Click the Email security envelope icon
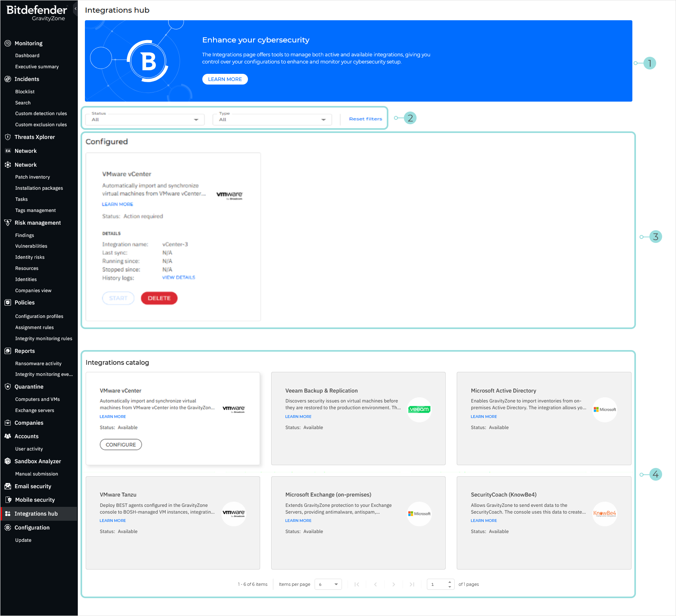Screen dimensions: 676x616 pyautogui.click(x=8, y=486)
